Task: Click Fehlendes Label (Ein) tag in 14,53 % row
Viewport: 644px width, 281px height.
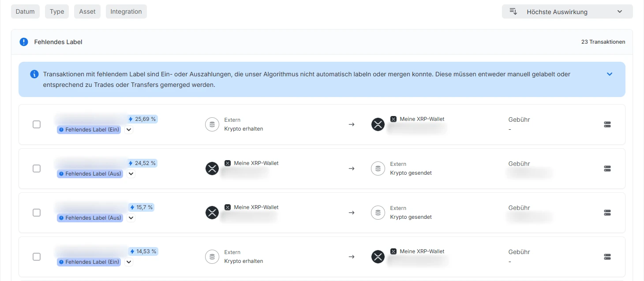Action: pos(89,262)
